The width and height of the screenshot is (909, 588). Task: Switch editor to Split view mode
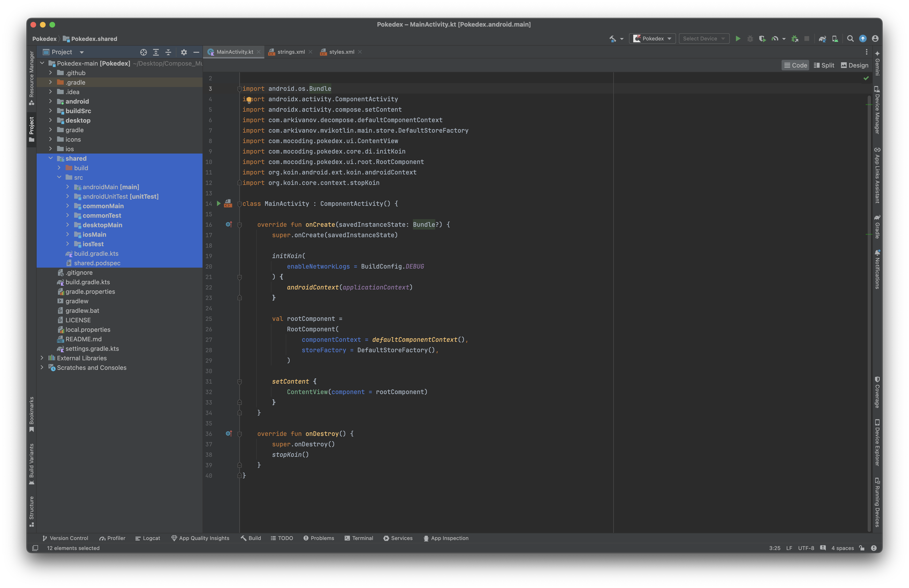(x=824, y=65)
